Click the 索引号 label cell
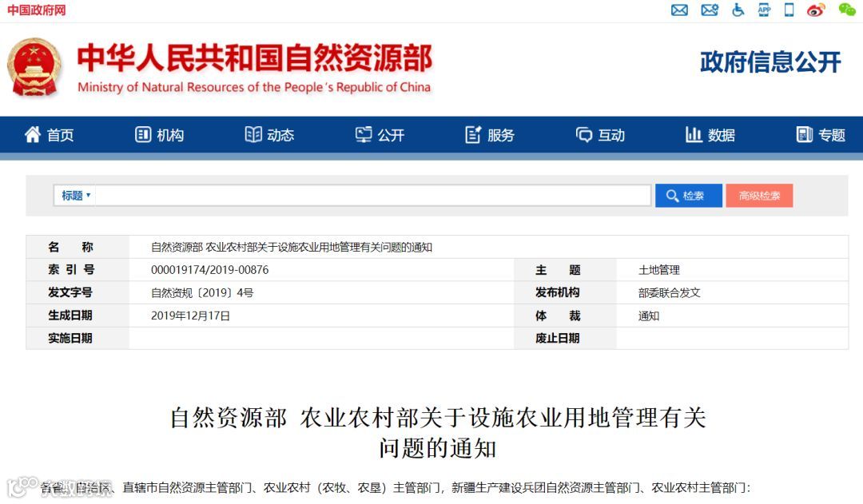This screenshot has height=504, width=863. click(x=78, y=270)
